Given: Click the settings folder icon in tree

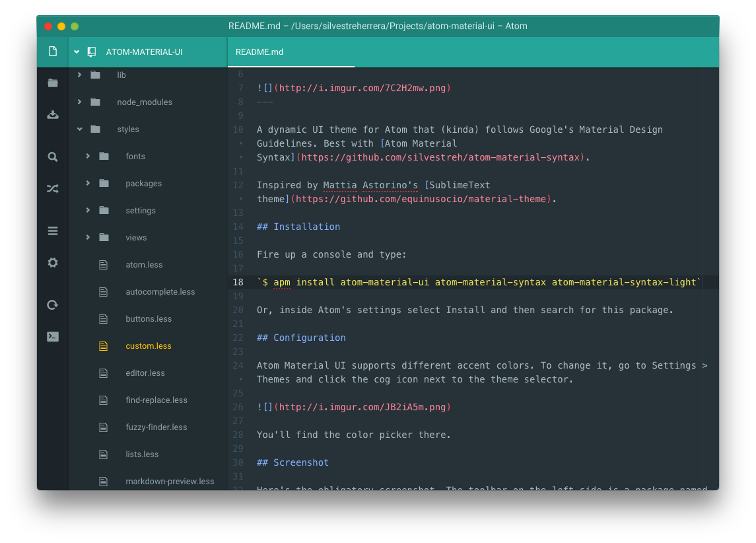Looking at the screenshot, I should click(104, 210).
